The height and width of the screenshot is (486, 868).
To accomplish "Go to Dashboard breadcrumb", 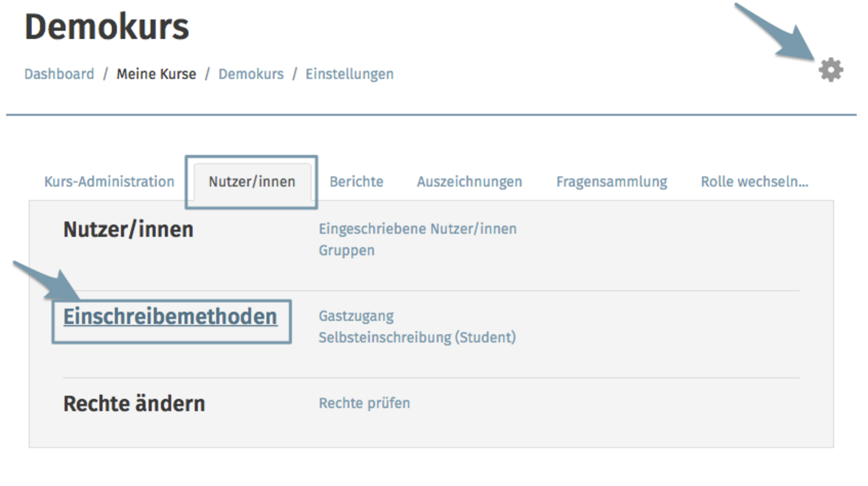I will point(59,74).
